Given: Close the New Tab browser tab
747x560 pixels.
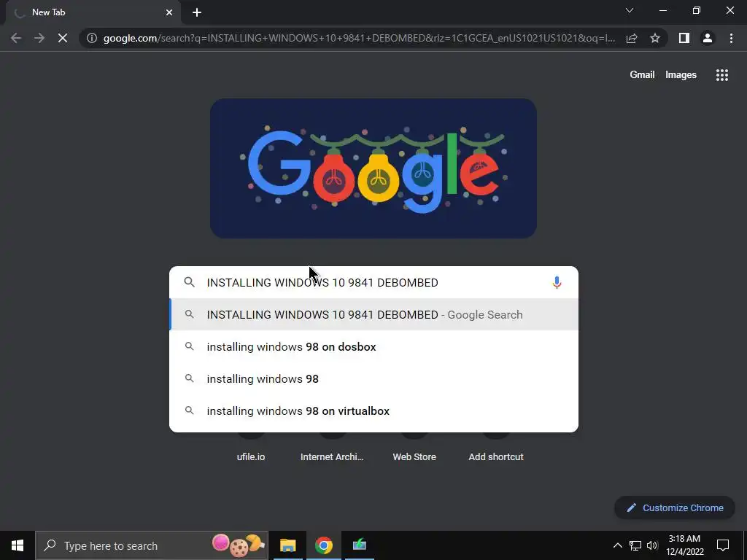Looking at the screenshot, I should click(169, 12).
